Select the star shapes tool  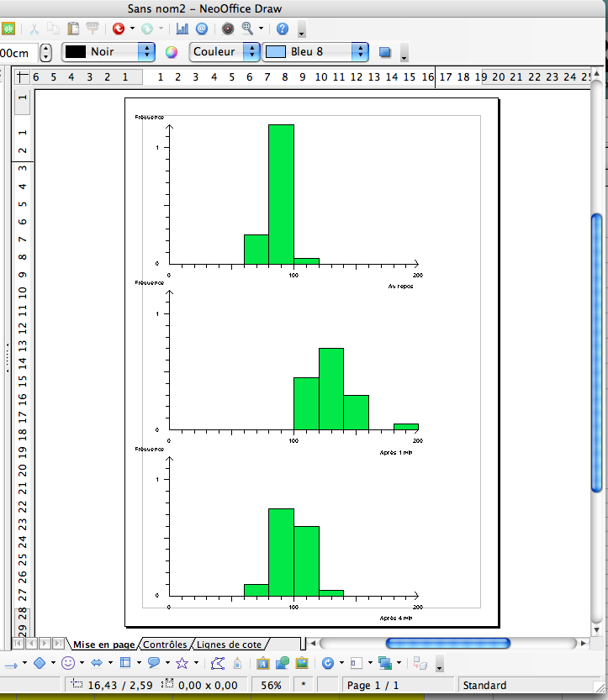point(182,663)
